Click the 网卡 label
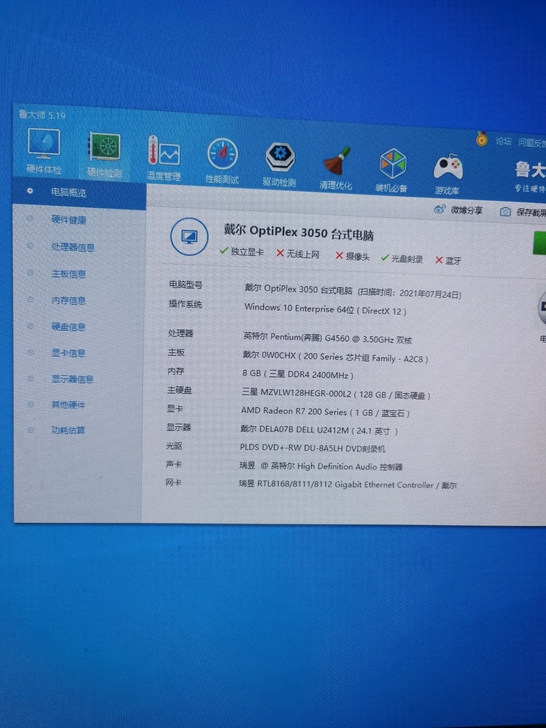Viewport: 546px width, 728px height. click(x=173, y=482)
